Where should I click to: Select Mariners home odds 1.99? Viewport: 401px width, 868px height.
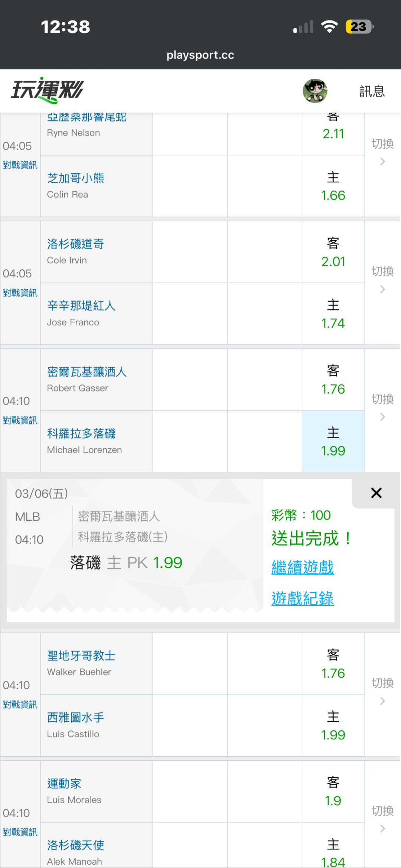coord(333,726)
